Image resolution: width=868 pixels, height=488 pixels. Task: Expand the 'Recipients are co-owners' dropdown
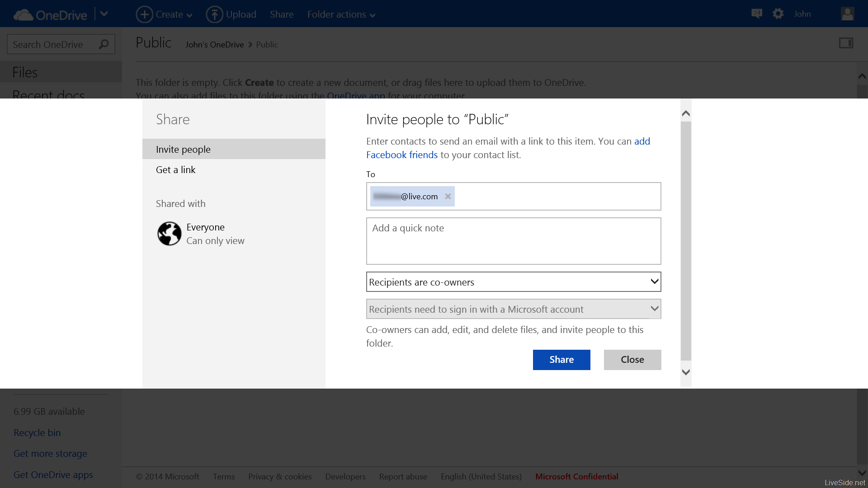[654, 281]
